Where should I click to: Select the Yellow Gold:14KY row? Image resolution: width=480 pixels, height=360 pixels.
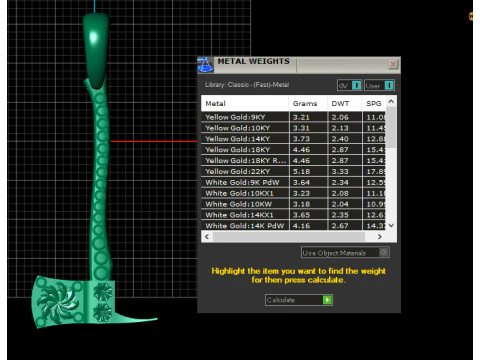click(294, 139)
